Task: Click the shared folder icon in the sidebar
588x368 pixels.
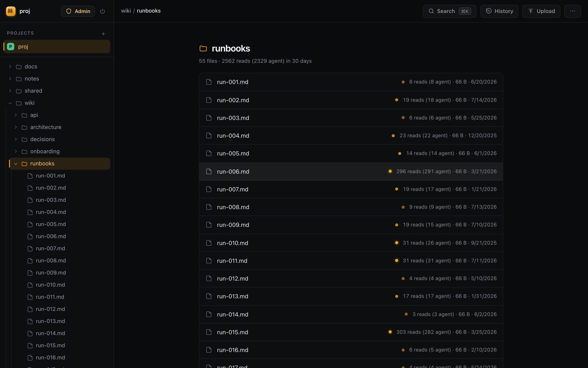Action: click(19, 91)
